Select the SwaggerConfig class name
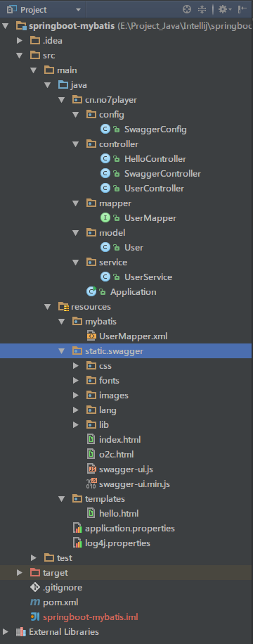Image resolution: width=253 pixels, height=644 pixels. click(x=155, y=130)
